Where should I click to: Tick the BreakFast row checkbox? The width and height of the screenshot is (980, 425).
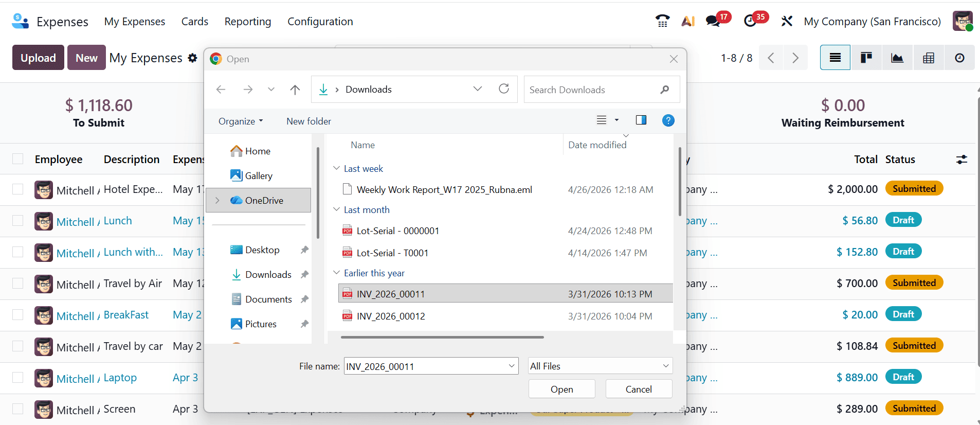coord(18,315)
